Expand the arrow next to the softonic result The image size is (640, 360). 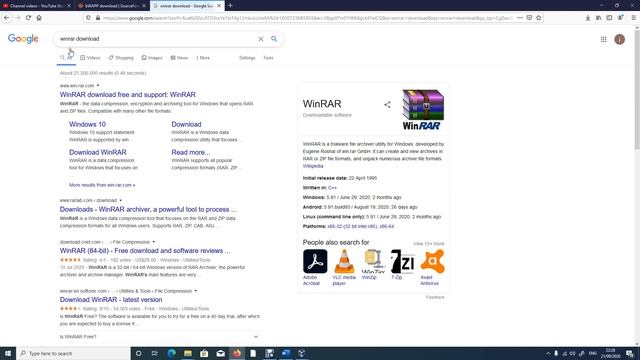(196, 291)
